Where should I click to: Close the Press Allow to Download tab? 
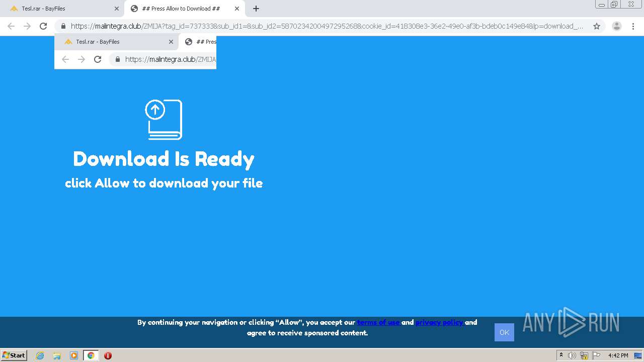click(x=237, y=9)
